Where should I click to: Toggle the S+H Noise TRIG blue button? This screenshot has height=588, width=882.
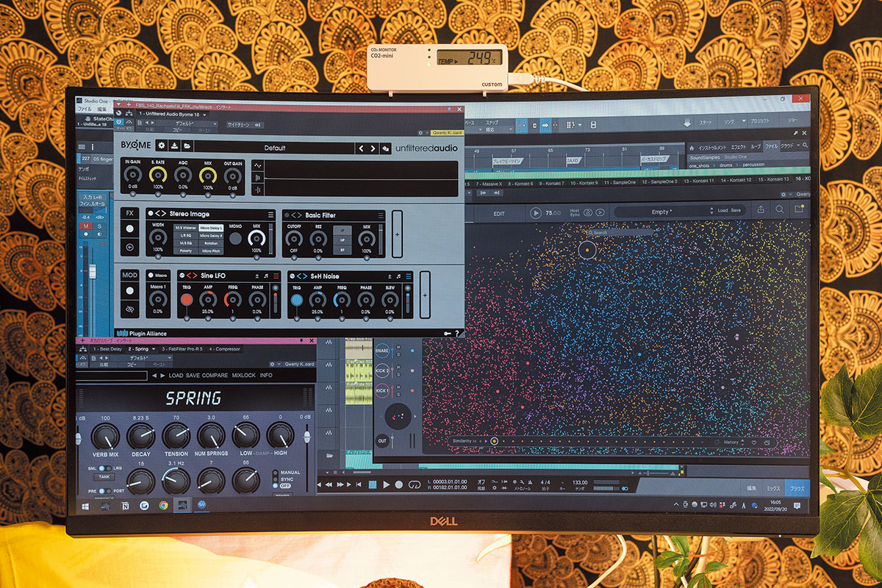point(296,301)
